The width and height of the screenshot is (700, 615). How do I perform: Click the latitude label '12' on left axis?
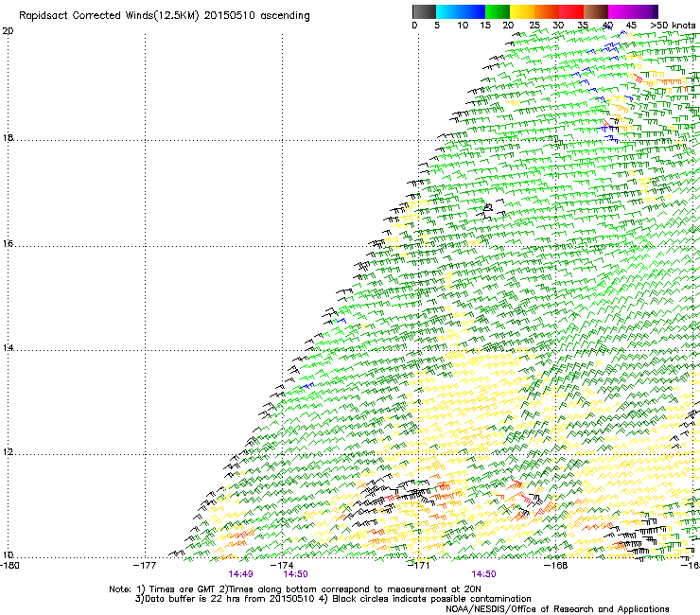click(8, 452)
